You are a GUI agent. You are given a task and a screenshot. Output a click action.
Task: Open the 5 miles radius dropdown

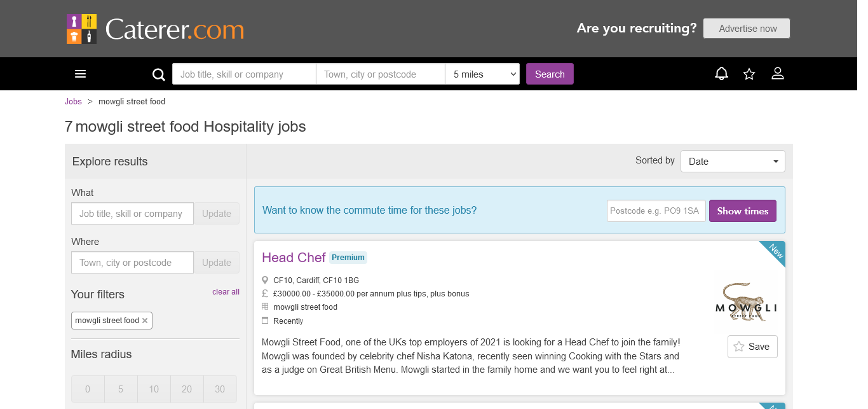point(482,74)
